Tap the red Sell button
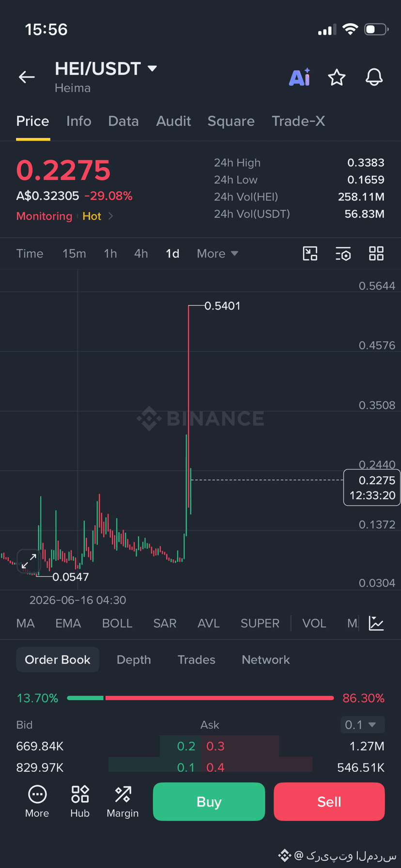401x868 pixels. (x=329, y=802)
